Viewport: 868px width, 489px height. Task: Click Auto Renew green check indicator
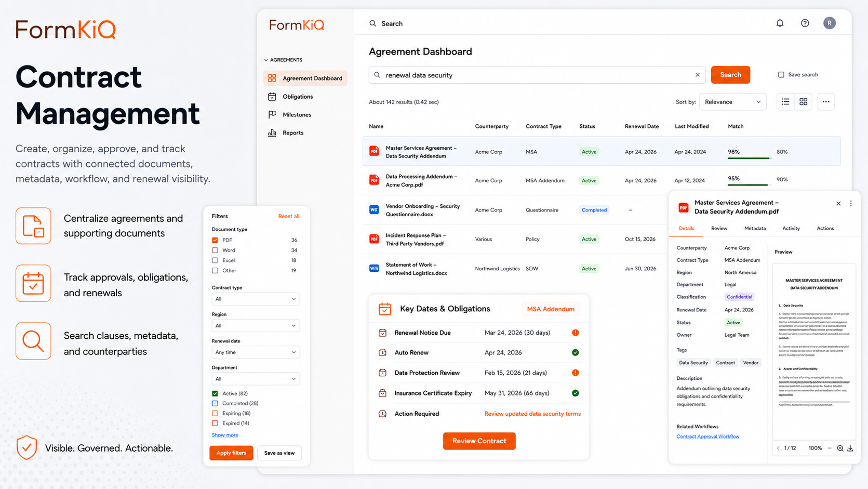(x=576, y=352)
